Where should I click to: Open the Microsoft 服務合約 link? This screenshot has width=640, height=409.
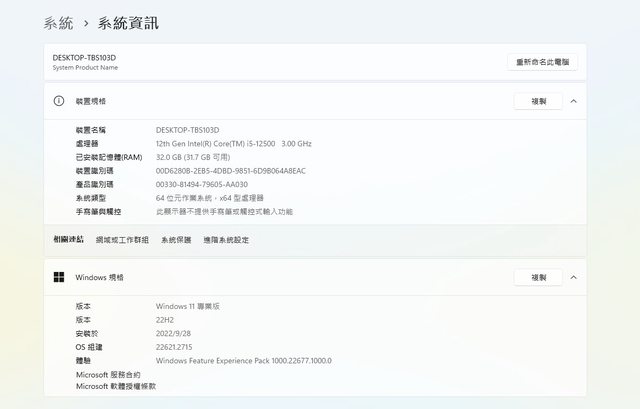click(108, 374)
